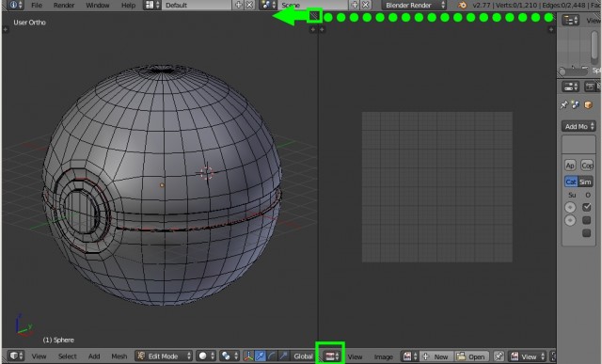Toggle the 3D manipulator widget
Viewport: 602px width, 364px height.
point(248,356)
